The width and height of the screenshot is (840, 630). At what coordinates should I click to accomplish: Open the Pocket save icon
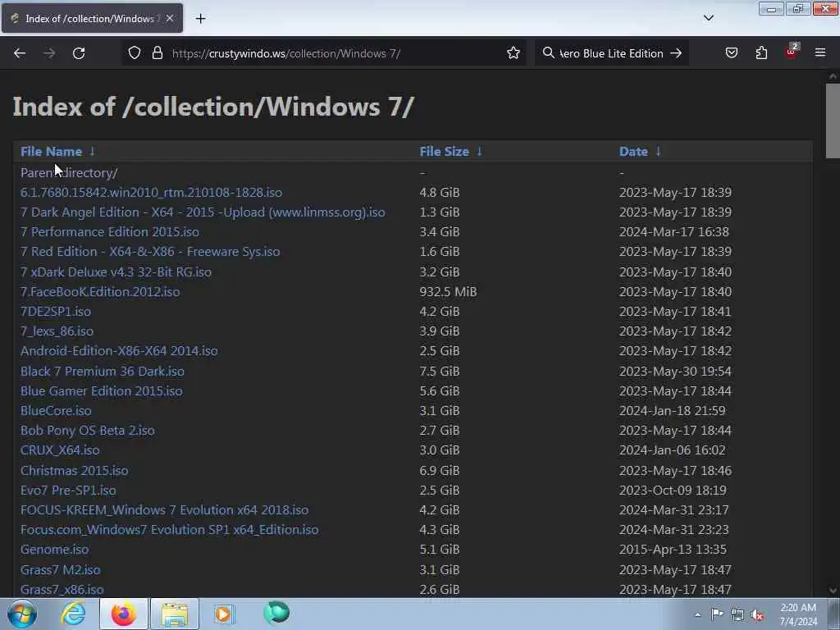coord(731,53)
